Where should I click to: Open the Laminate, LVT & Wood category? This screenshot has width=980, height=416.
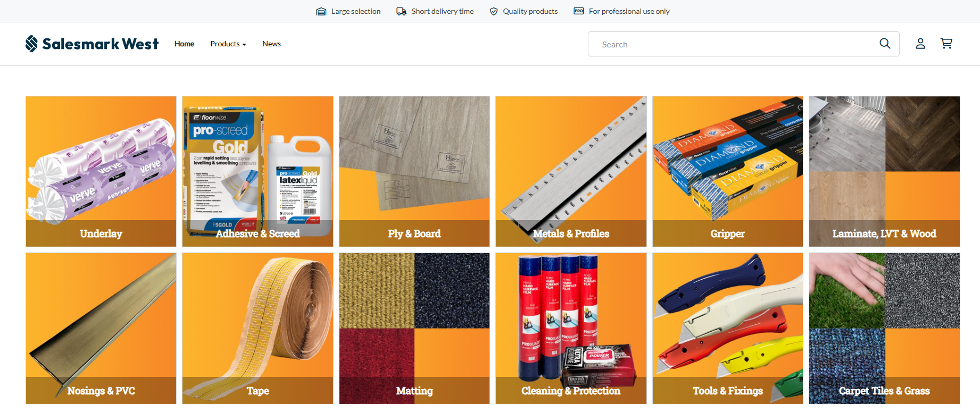pyautogui.click(x=884, y=172)
